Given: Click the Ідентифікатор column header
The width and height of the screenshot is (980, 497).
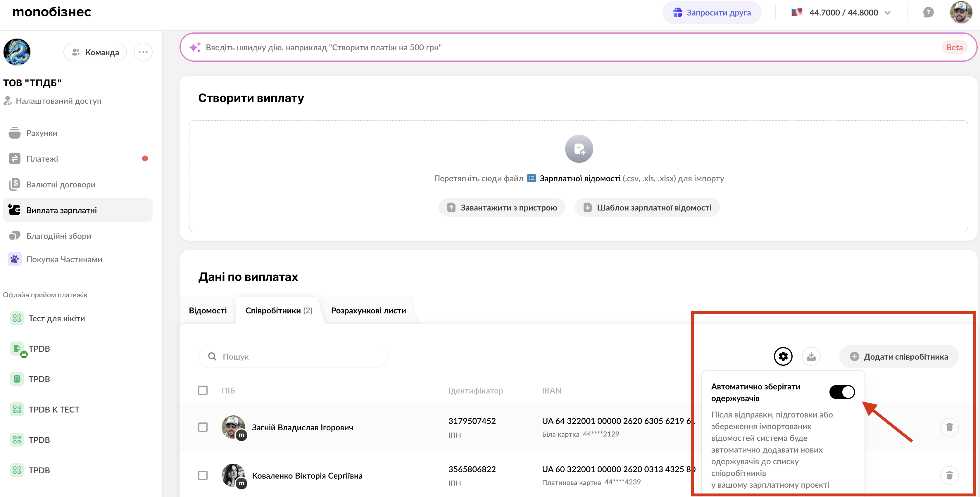Looking at the screenshot, I should coord(476,391).
